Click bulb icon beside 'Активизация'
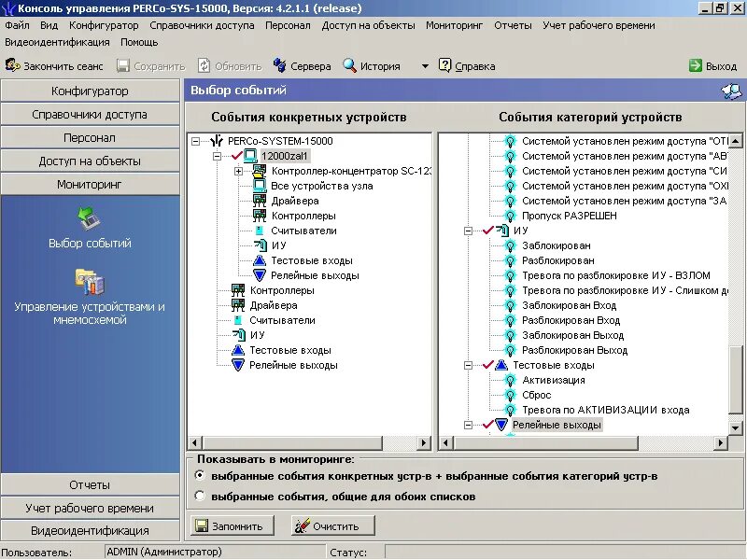Image resolution: width=747 pixels, height=560 pixels. [x=510, y=380]
